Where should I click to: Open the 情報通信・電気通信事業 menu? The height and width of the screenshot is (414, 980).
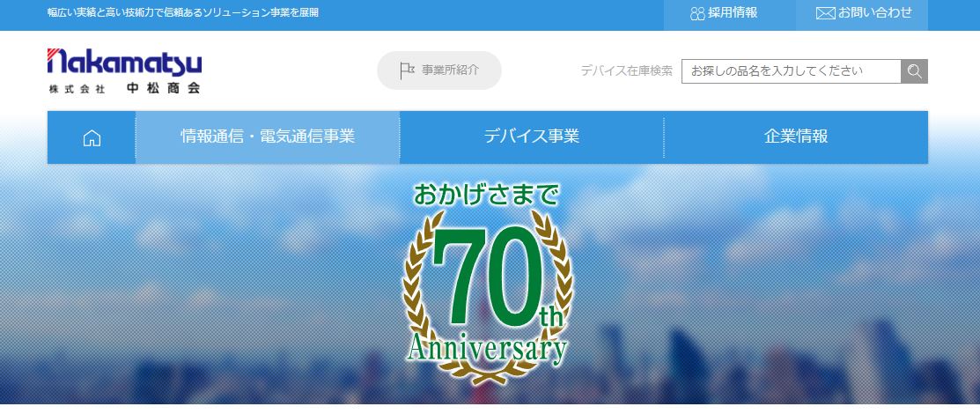(268, 137)
